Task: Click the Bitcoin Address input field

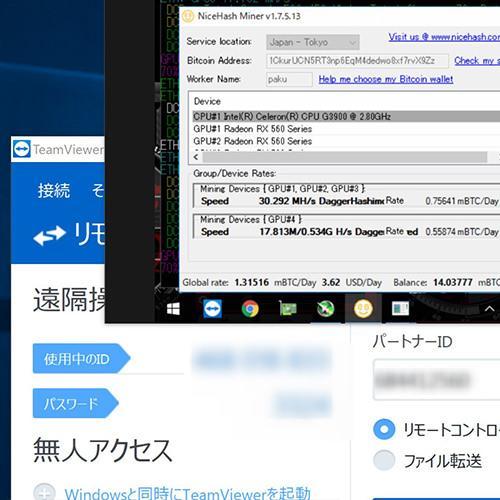Action: (357, 61)
